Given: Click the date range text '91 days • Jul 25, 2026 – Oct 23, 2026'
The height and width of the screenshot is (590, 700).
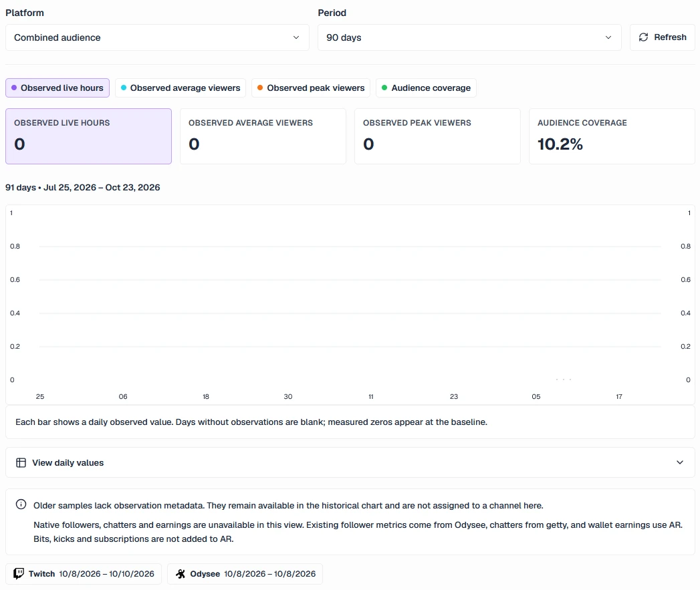Looking at the screenshot, I should click(83, 188).
